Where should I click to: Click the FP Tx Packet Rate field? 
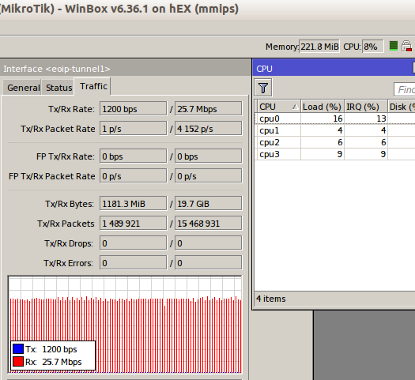[x=133, y=176]
